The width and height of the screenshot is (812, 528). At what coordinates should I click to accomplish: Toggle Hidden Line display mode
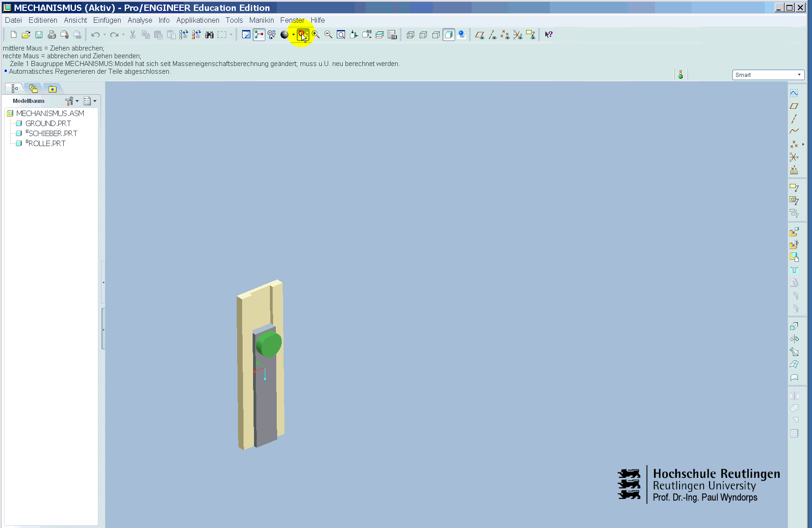[x=423, y=35]
